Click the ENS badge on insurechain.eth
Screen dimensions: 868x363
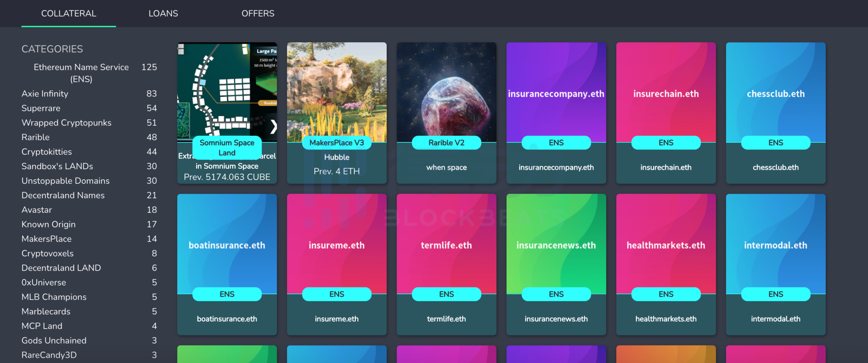(666, 143)
